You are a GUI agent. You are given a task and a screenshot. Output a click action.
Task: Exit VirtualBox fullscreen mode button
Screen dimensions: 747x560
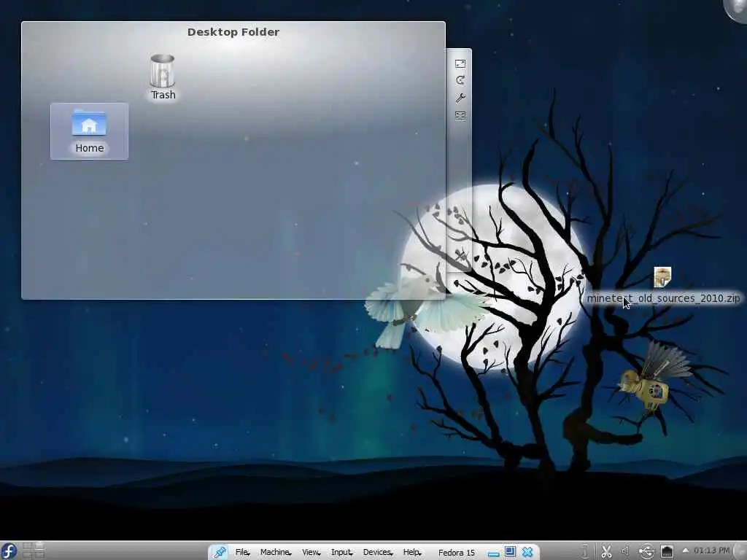510,552
